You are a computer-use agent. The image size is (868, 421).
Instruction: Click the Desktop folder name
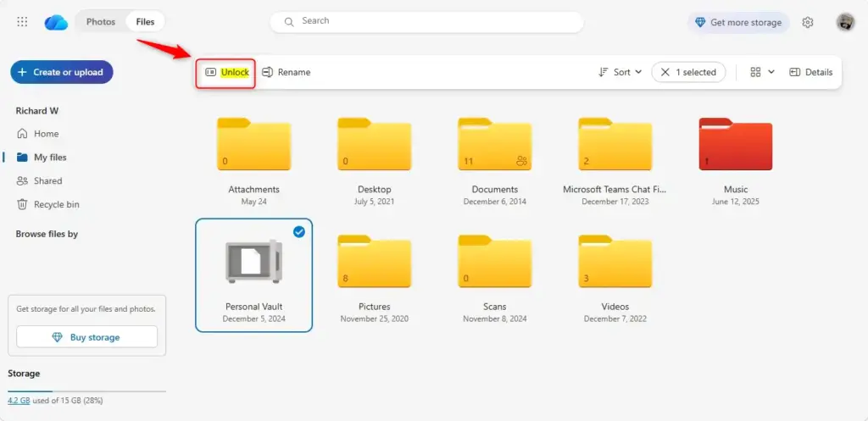pyautogui.click(x=375, y=189)
